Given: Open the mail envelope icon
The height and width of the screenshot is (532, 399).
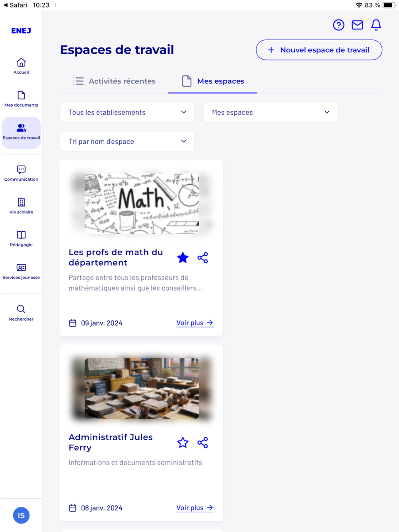Looking at the screenshot, I should 357,25.
